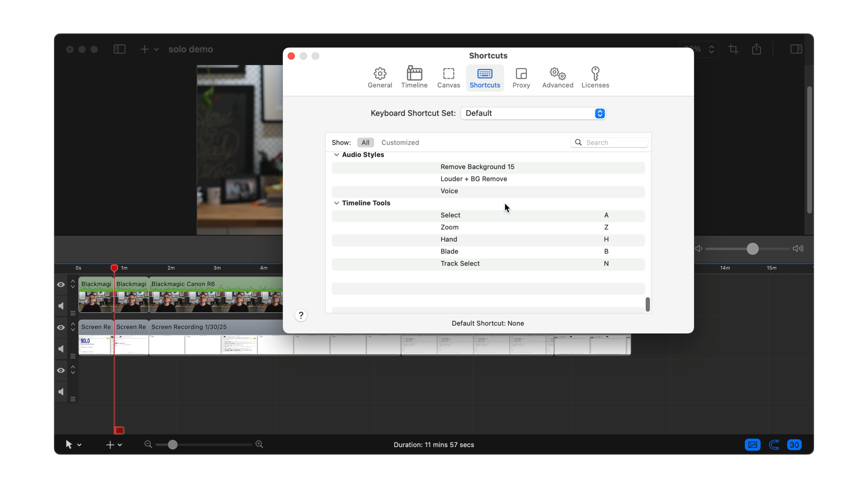868x488 pixels.
Task: Toggle the left sidebar panel icon
Action: point(119,49)
